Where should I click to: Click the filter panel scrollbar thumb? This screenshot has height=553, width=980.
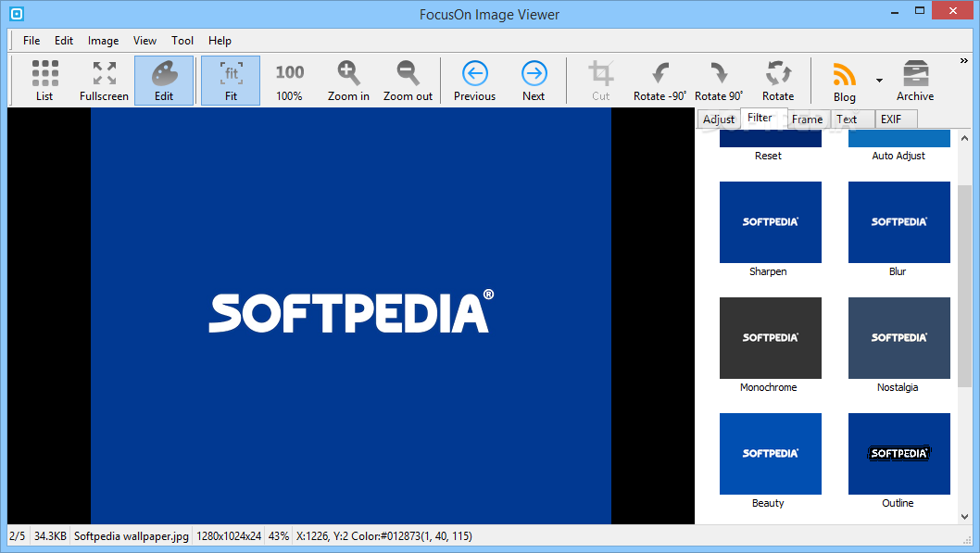coord(964,285)
